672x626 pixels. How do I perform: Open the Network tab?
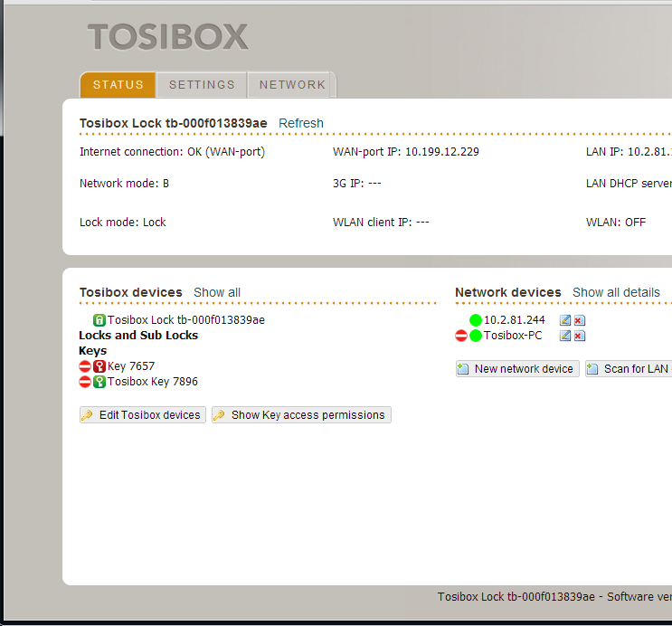click(292, 85)
